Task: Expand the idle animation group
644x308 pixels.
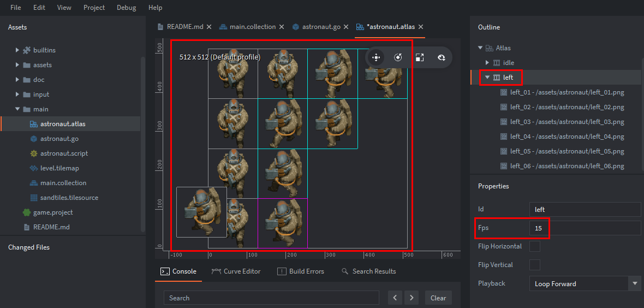Action: pos(487,62)
